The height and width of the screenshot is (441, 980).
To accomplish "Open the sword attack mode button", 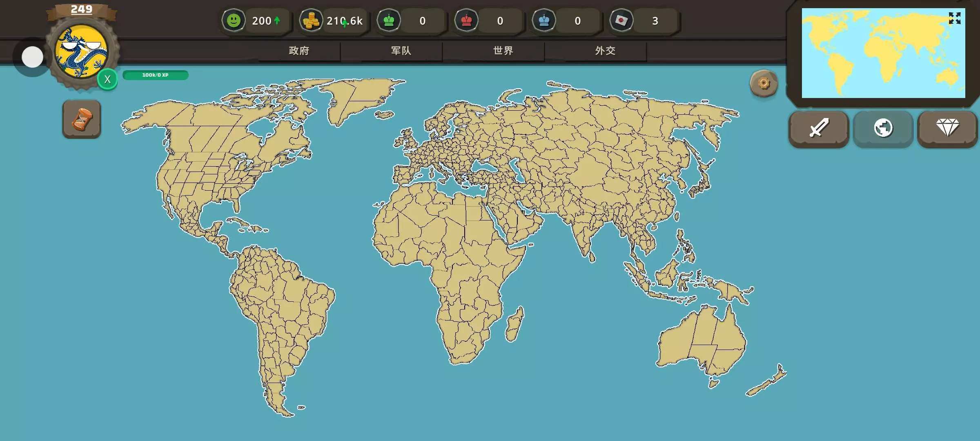I will point(819,128).
